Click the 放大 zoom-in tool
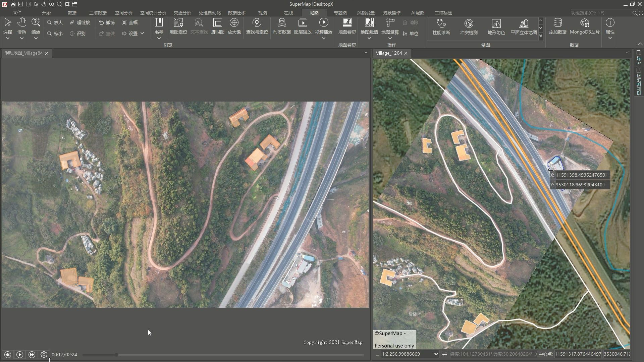The height and width of the screenshot is (362, 644). [55, 22]
